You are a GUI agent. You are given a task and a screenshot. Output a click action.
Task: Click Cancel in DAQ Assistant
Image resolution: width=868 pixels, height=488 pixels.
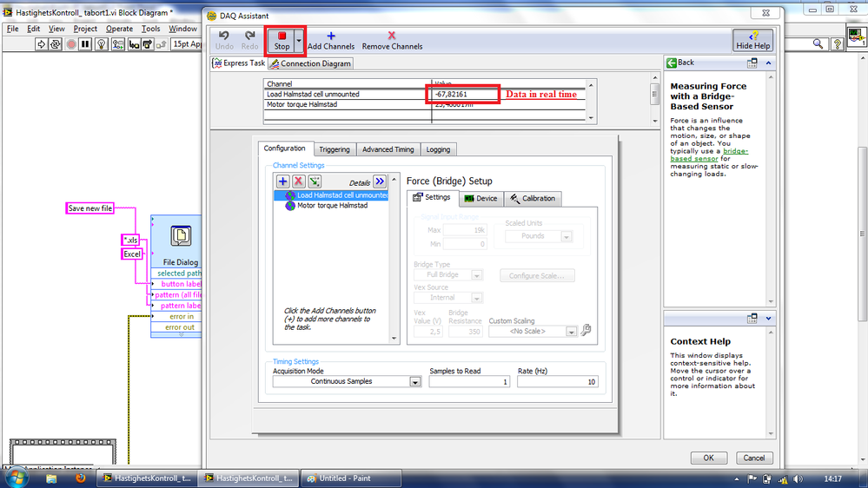pos(754,458)
